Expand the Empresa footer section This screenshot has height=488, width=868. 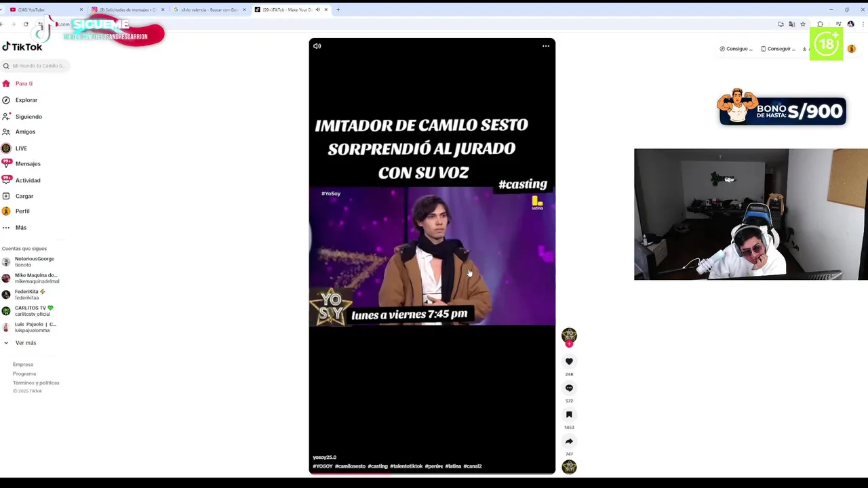23,365
